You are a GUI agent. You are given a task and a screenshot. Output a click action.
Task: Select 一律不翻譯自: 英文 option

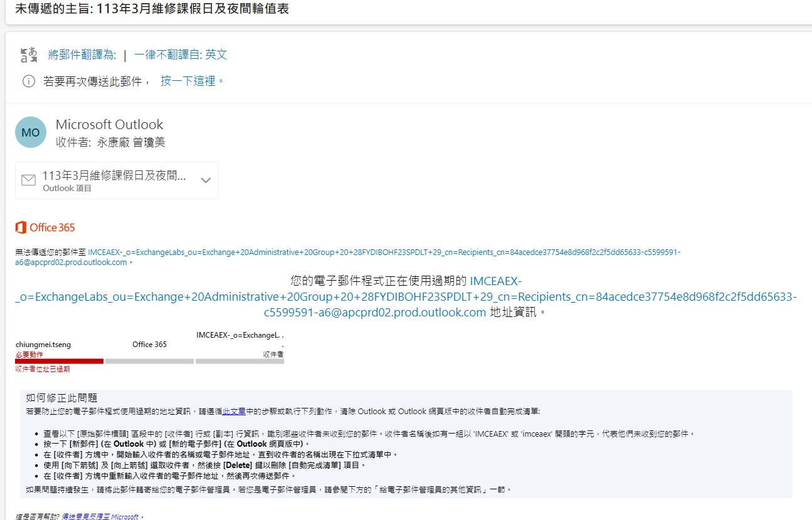click(181, 55)
